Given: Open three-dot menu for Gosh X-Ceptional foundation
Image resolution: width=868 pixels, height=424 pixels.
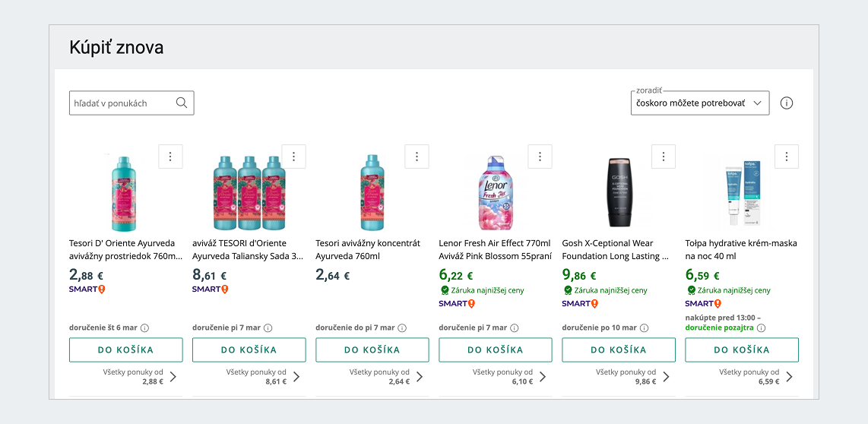Looking at the screenshot, I should point(663,157).
